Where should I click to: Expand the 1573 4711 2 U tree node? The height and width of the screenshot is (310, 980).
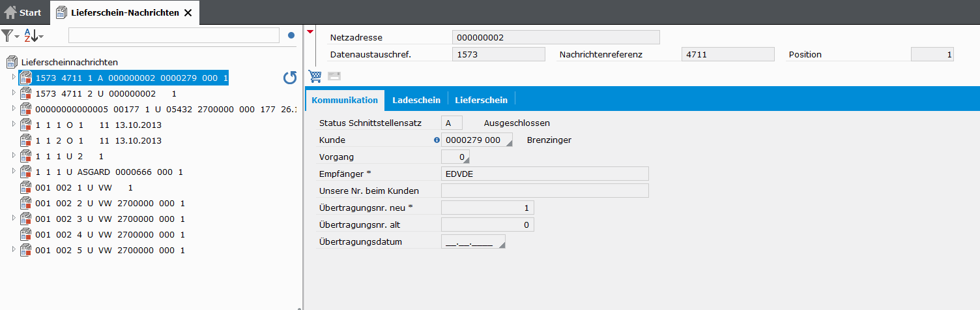[x=14, y=93]
